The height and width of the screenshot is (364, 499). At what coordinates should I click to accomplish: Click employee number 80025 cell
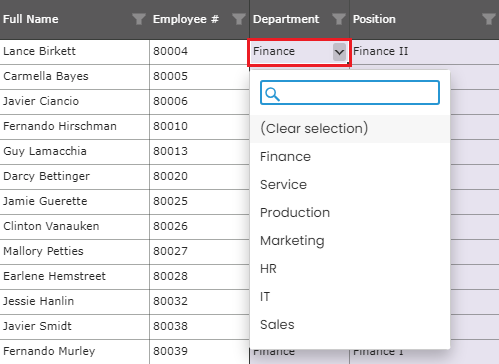[199, 202]
